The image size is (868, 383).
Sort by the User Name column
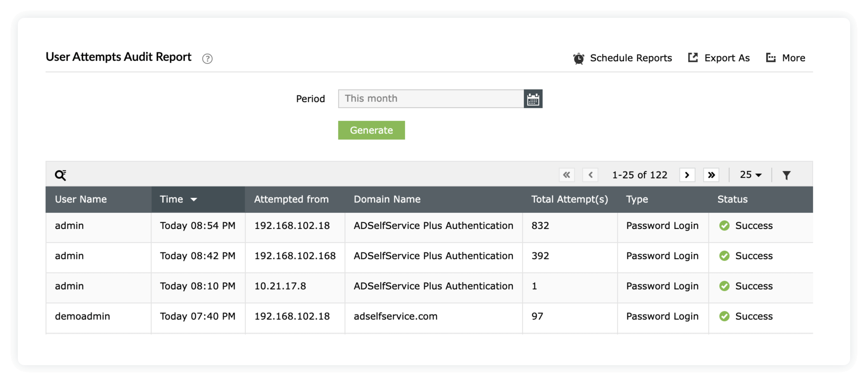point(81,199)
